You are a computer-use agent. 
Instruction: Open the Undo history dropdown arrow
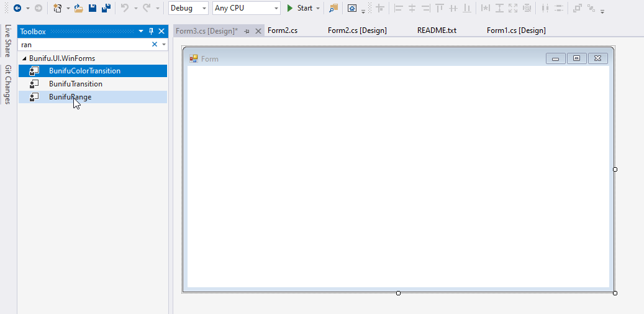coord(135,8)
